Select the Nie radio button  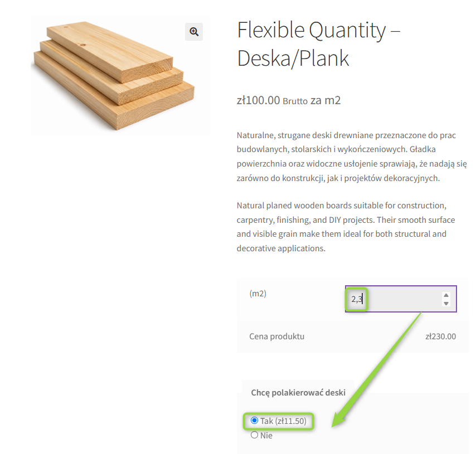coord(254,435)
